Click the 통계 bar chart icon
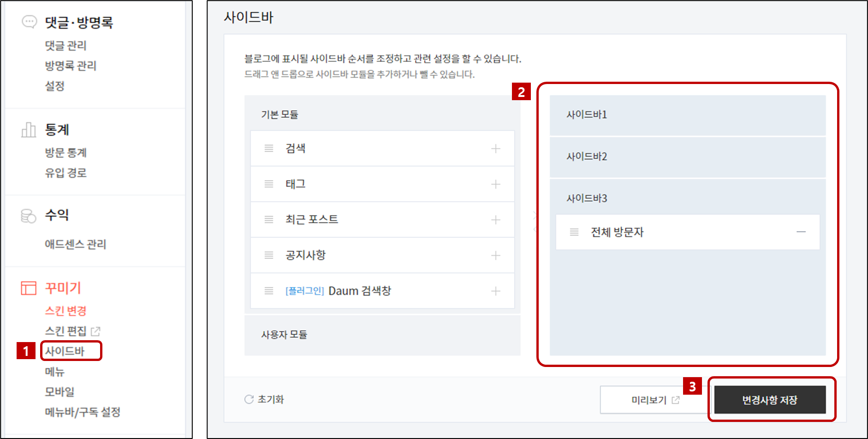The height and width of the screenshot is (439, 868). click(x=29, y=130)
